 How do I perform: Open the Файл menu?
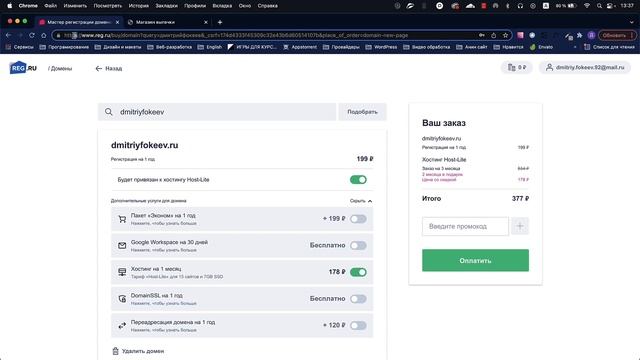click(x=51, y=6)
